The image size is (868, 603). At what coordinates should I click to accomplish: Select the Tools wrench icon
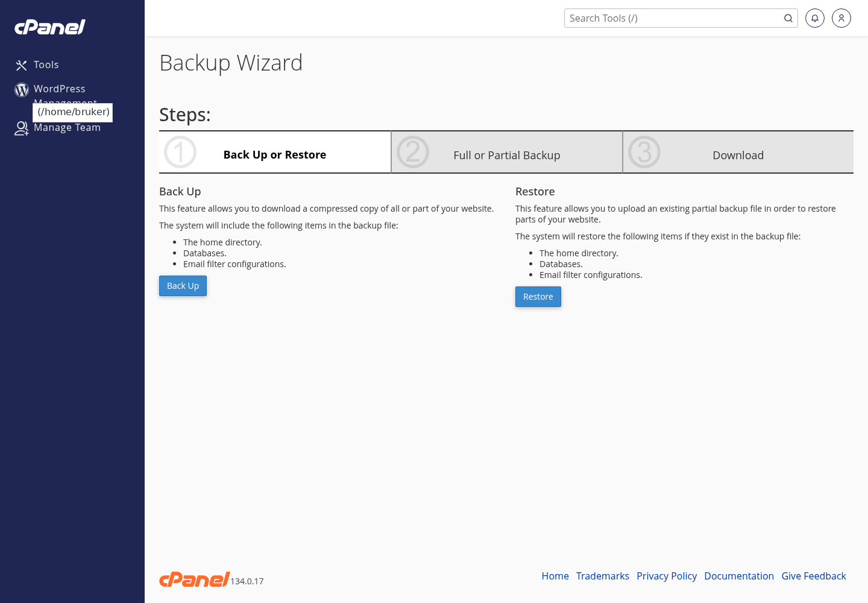pyautogui.click(x=21, y=65)
